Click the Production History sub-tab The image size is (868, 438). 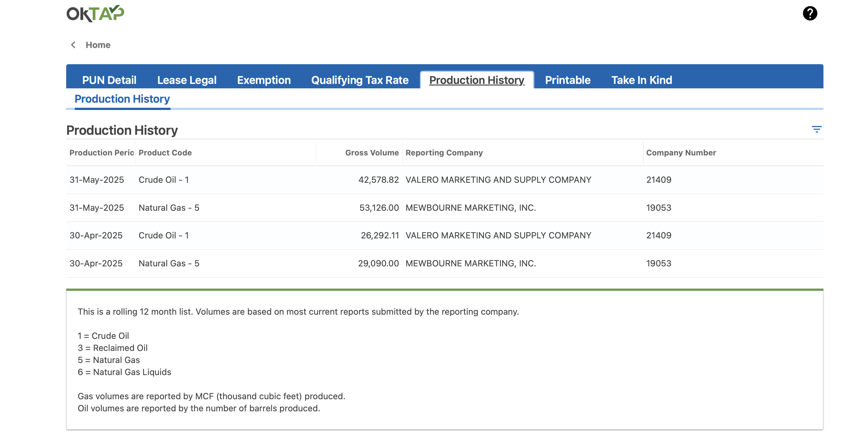(122, 99)
